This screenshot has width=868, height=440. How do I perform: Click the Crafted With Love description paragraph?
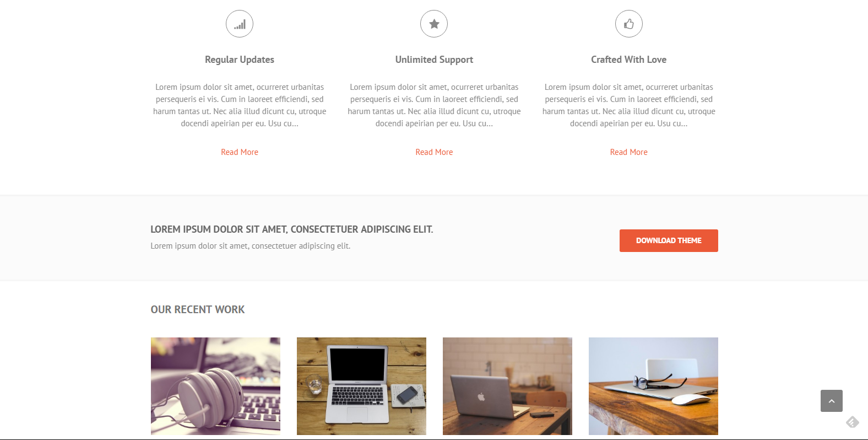(x=629, y=105)
